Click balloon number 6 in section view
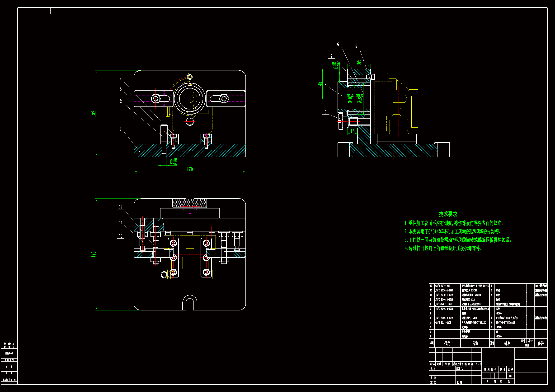Image resolution: width=555 pixels, height=392 pixels. tap(338, 44)
